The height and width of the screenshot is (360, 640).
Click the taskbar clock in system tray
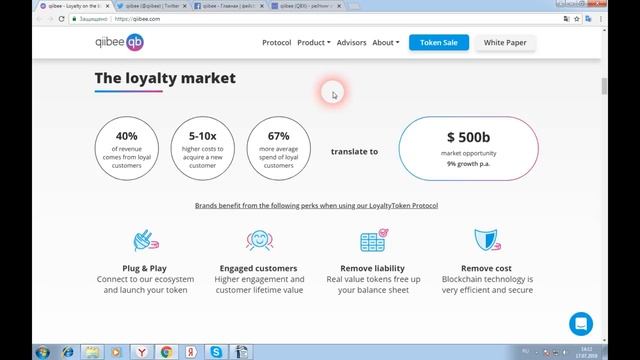coord(587,353)
